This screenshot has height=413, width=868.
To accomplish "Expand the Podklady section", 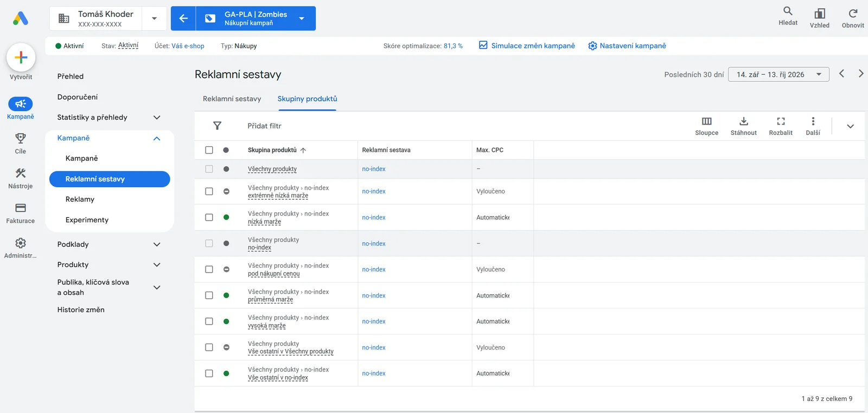I will [157, 244].
